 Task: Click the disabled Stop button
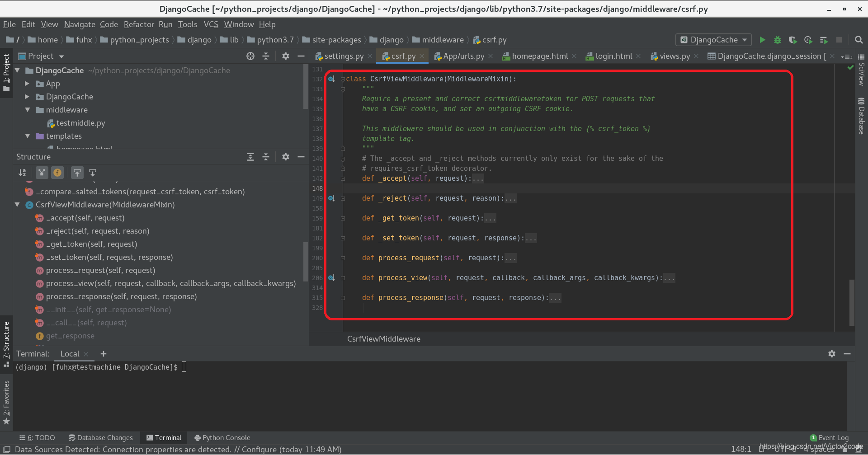click(x=839, y=40)
